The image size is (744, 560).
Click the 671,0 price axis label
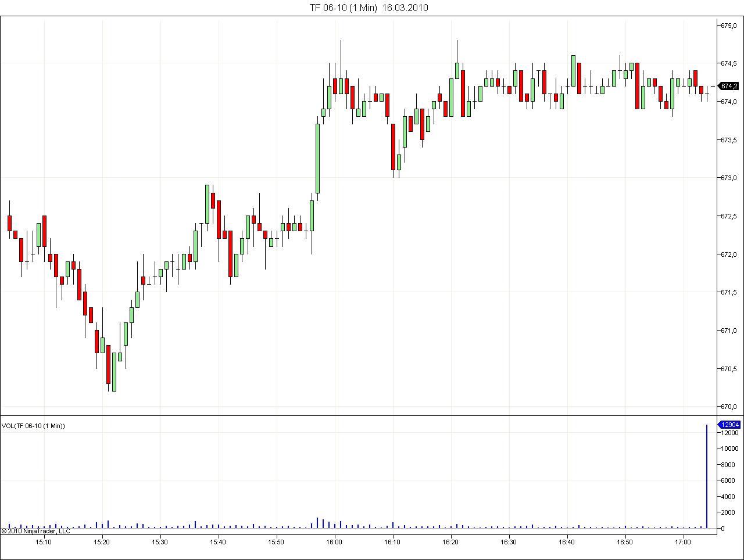729,331
